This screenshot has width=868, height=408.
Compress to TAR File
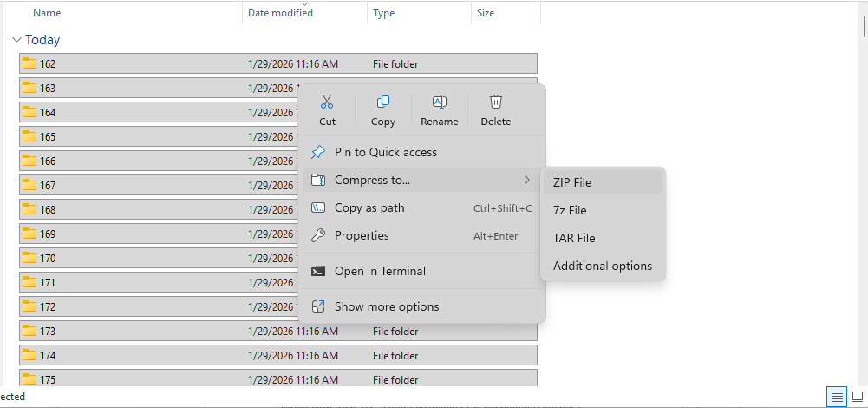603,238
